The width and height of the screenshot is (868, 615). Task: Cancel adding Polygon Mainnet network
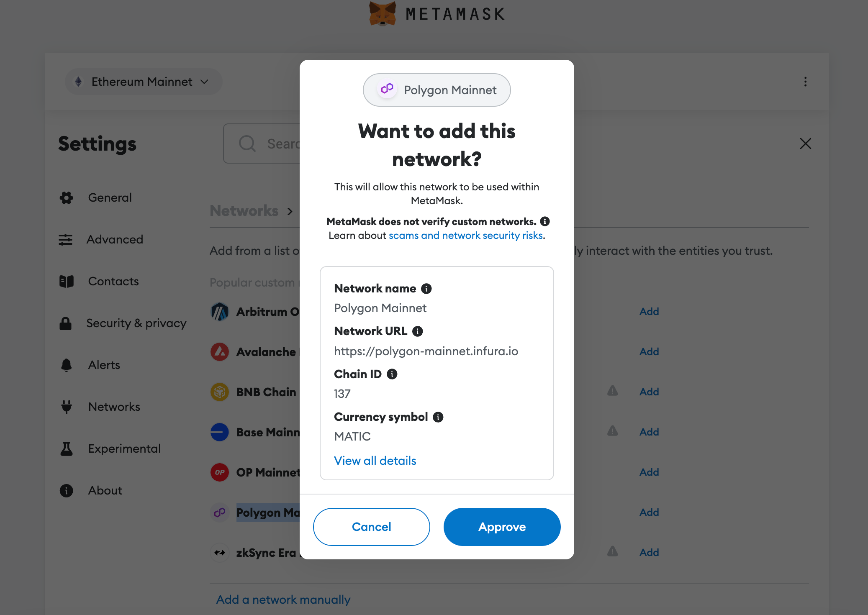point(371,526)
